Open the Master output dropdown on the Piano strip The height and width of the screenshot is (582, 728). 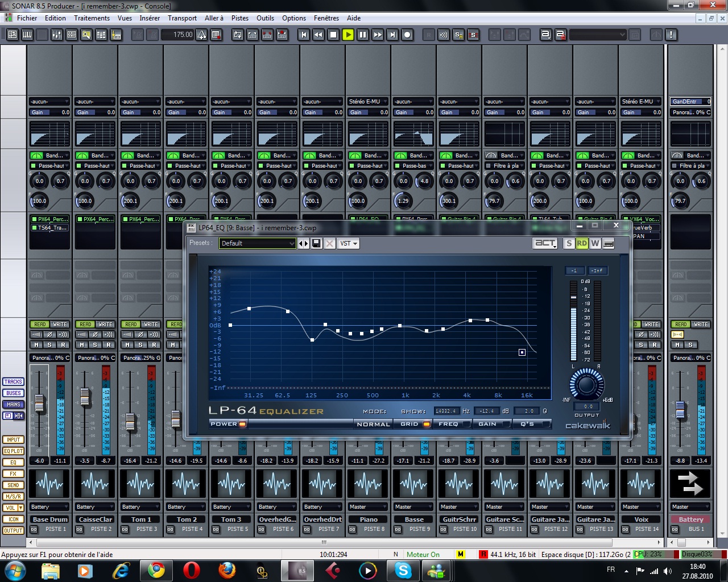pyautogui.click(x=368, y=507)
